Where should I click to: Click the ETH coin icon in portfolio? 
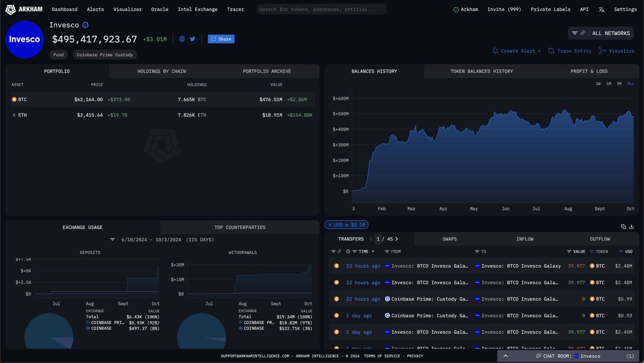point(14,115)
